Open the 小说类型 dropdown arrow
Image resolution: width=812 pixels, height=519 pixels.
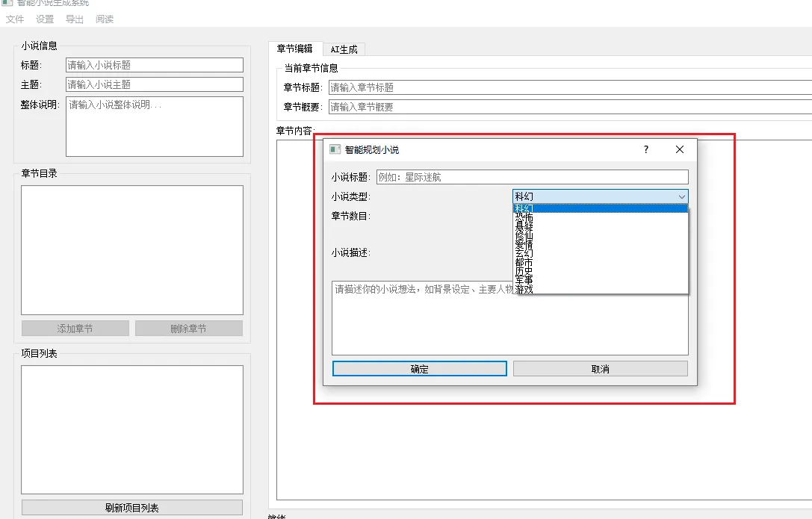[681, 196]
